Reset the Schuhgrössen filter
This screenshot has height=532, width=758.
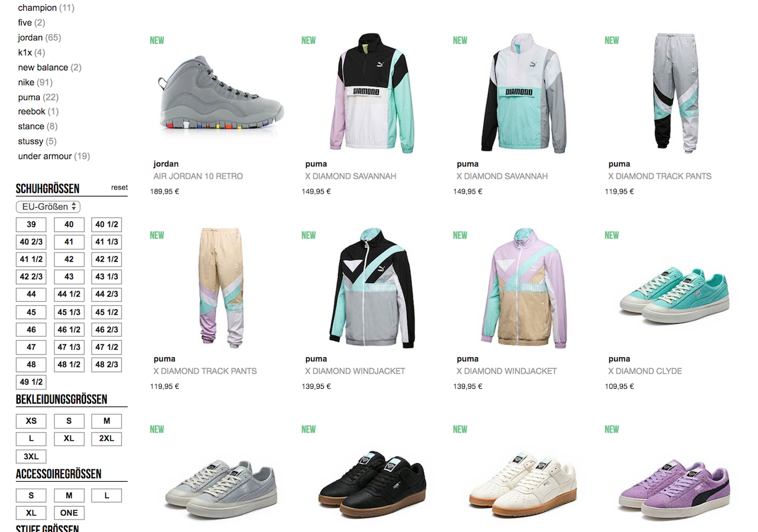(119, 188)
